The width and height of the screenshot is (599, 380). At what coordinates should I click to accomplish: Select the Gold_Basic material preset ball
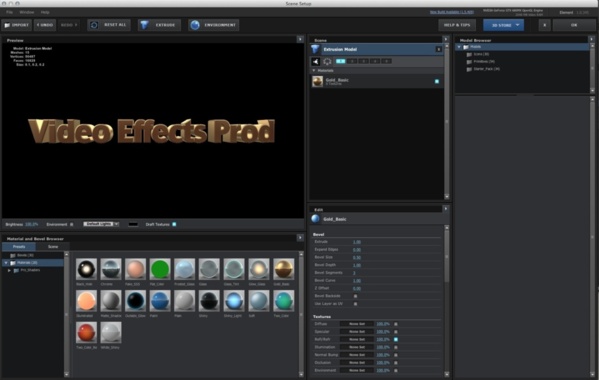[283, 269]
